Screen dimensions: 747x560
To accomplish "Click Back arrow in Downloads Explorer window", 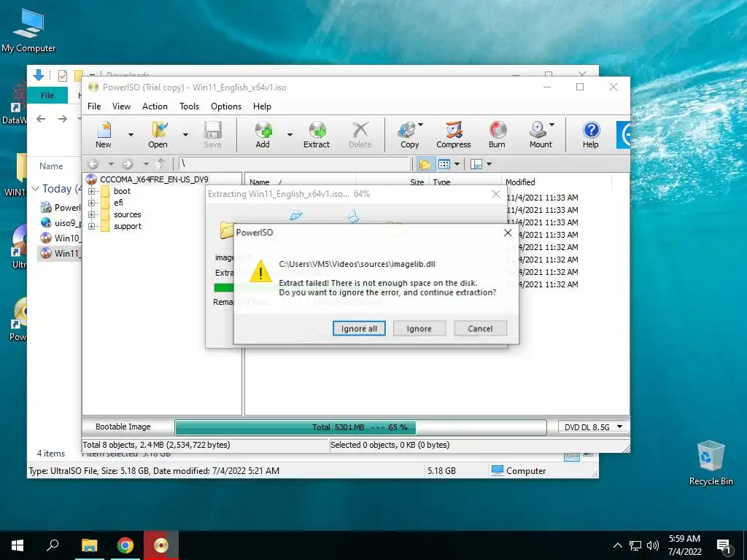I will (x=41, y=119).
